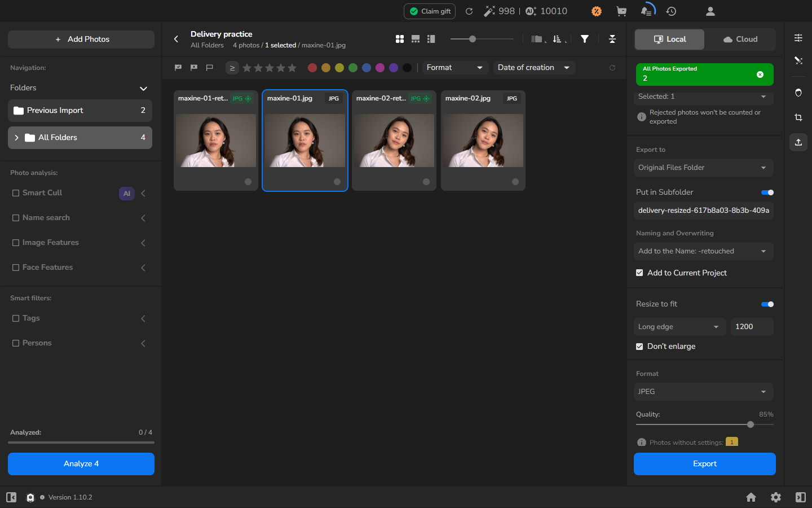
Task: Open the crop tool panel icon
Action: click(798, 117)
